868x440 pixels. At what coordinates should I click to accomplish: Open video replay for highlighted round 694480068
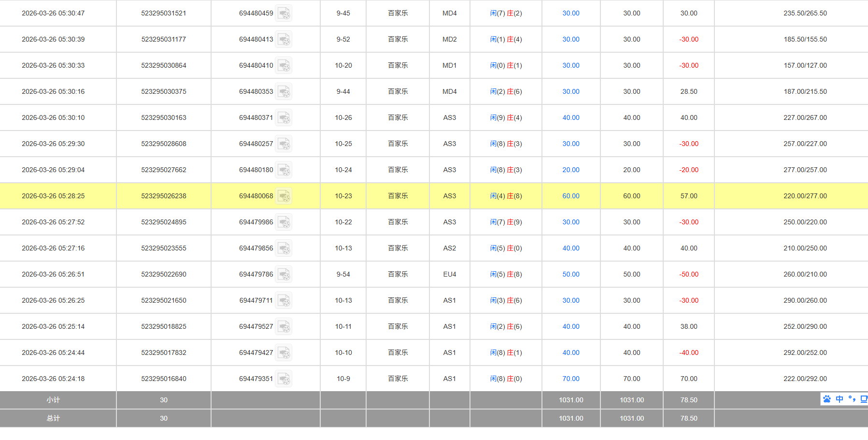click(x=284, y=196)
